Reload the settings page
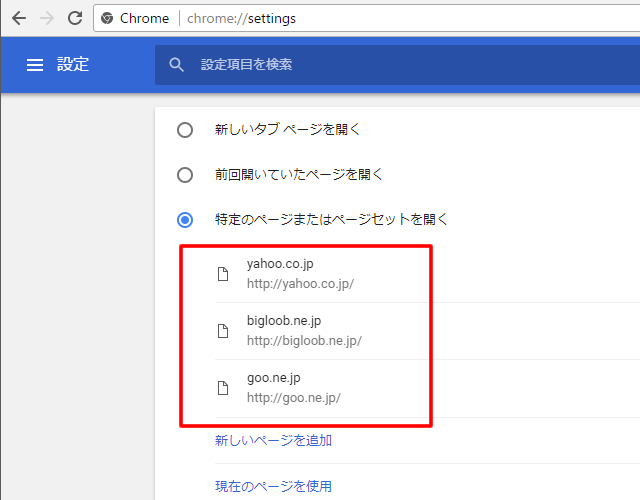640x500 pixels. click(x=75, y=18)
